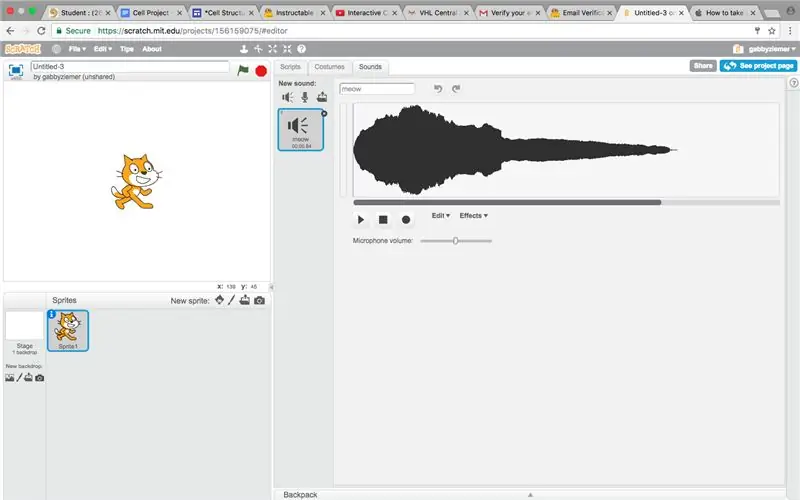The width and height of the screenshot is (800, 500).
Task: Click the meow waveform display
Action: 566,150
